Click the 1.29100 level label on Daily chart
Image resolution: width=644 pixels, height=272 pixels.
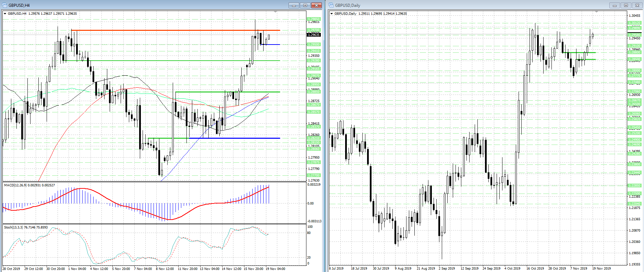coord(634,46)
